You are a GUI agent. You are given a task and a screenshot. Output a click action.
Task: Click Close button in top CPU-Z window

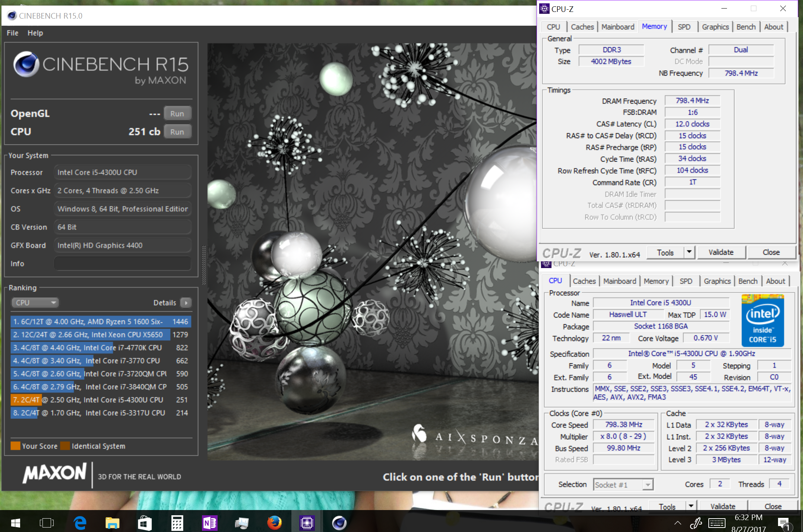tap(771, 253)
